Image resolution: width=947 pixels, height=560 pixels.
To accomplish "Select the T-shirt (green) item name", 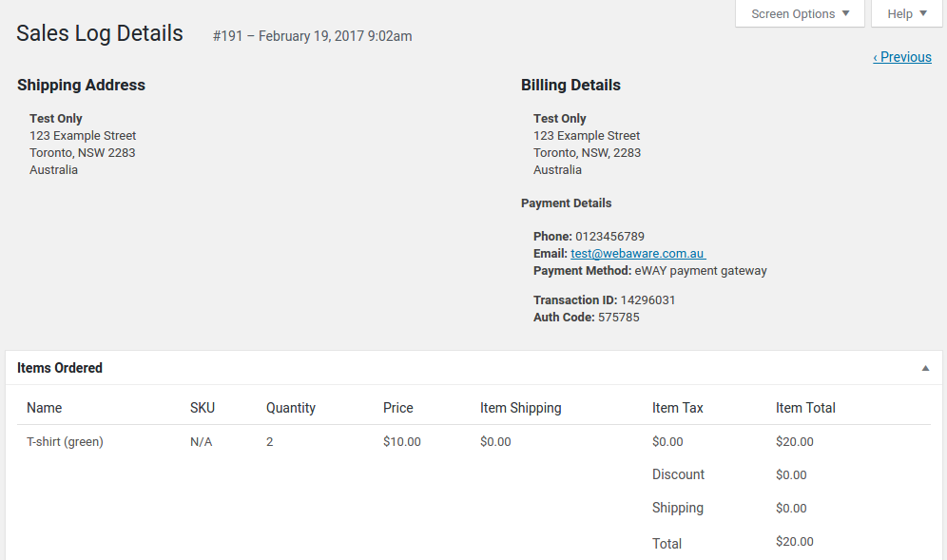I will (65, 442).
